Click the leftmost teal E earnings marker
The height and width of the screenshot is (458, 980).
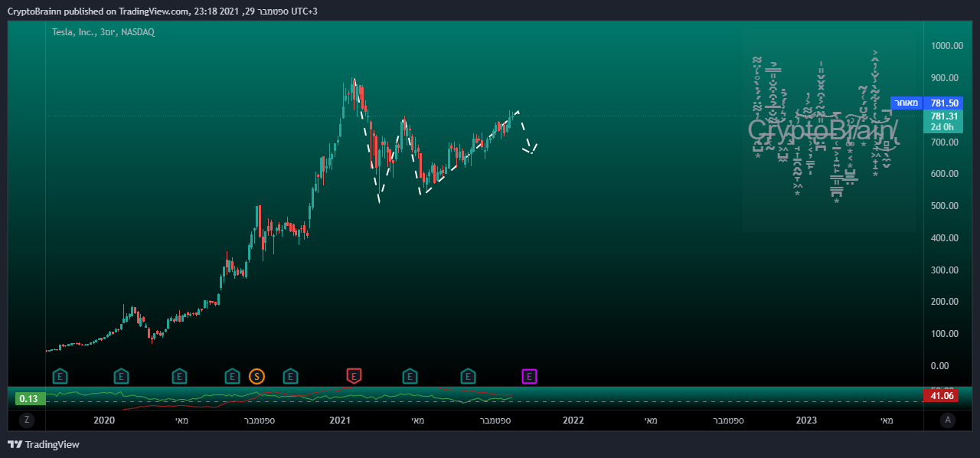click(x=60, y=376)
